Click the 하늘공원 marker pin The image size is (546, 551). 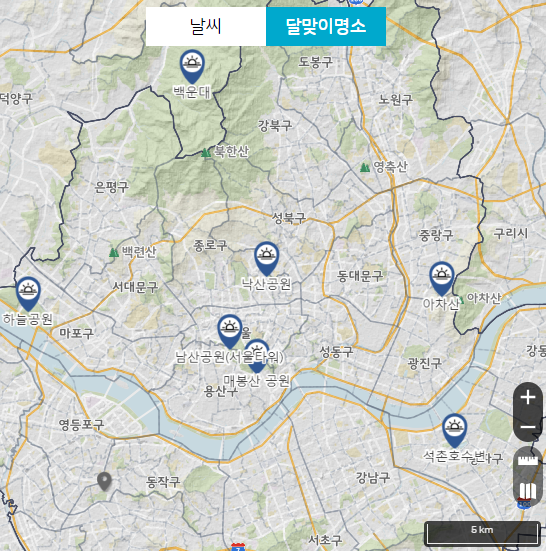coord(28,294)
